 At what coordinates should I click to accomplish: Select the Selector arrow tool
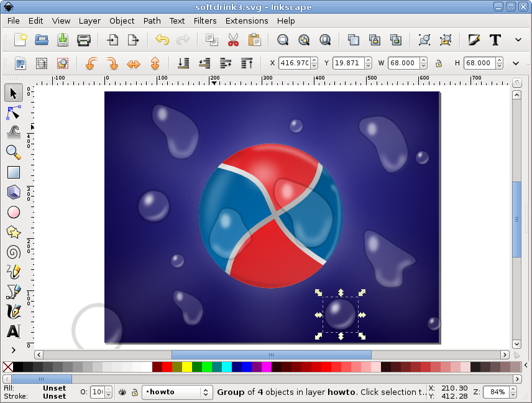[x=14, y=93]
